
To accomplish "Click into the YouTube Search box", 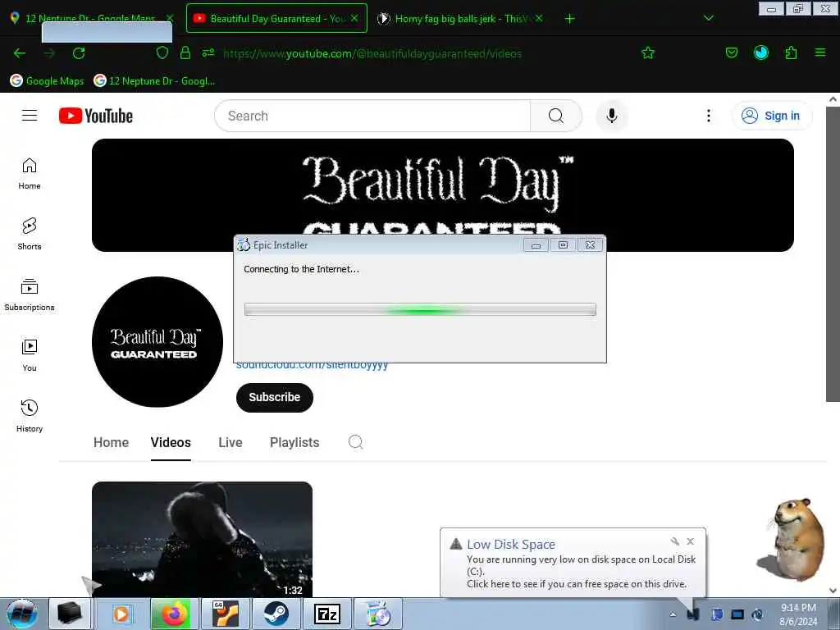I will (372, 116).
